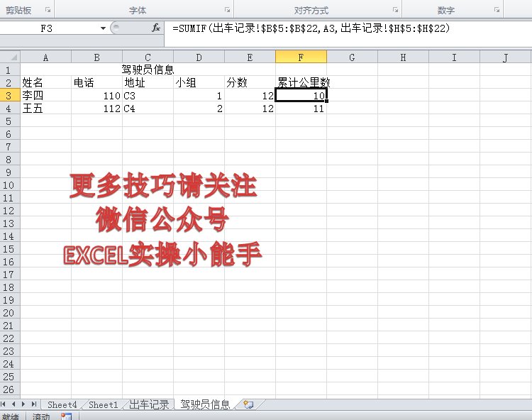Click previous sheet navigation arrow
The width and height of the screenshot is (532, 420).
[x=13, y=404]
